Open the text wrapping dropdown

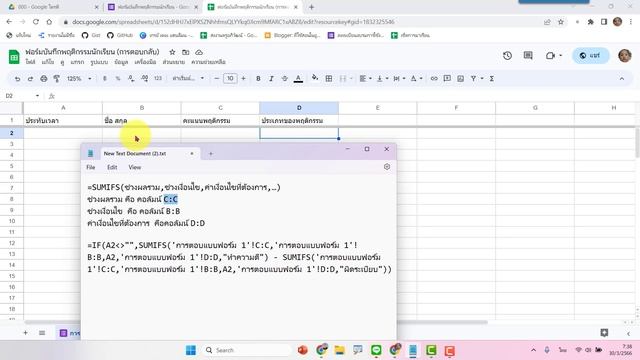(399, 79)
